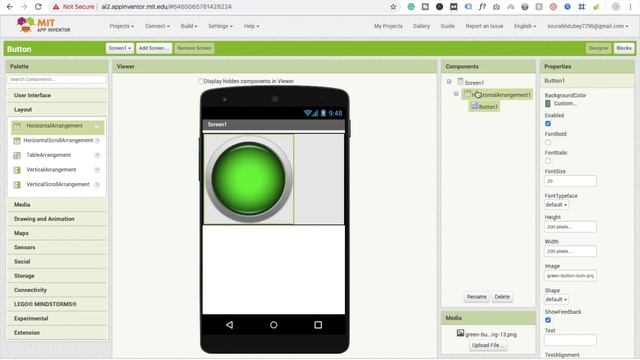Click the Rename component button
The height and width of the screenshot is (360, 640).
click(477, 297)
